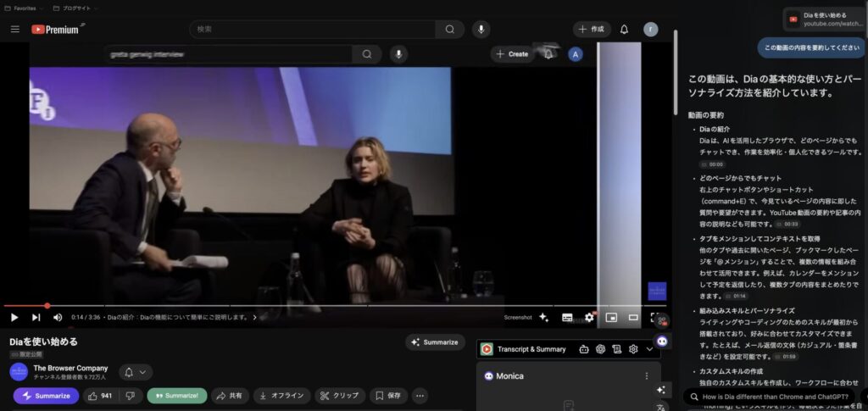Mute the video with the volume icon
The height and width of the screenshot is (411, 868).
coord(58,318)
